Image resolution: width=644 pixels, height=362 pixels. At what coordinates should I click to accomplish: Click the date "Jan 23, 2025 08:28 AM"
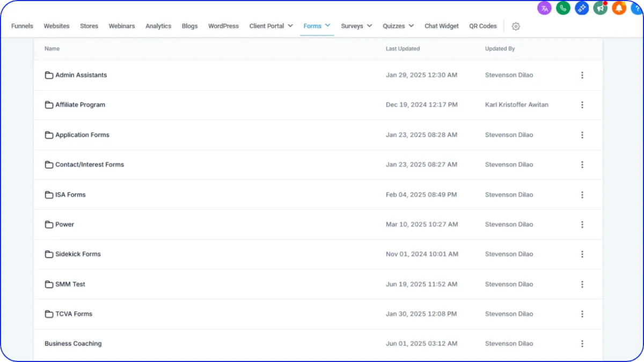coord(421,135)
